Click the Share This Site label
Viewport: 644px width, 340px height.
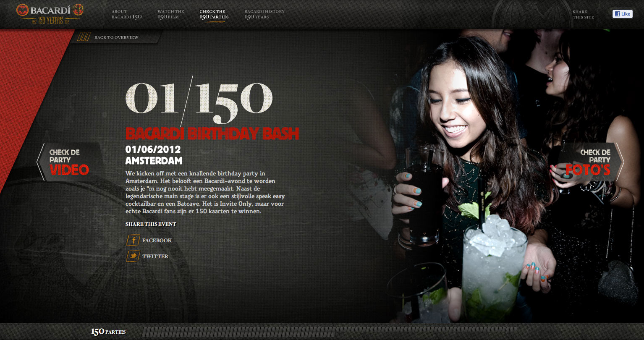(584, 15)
